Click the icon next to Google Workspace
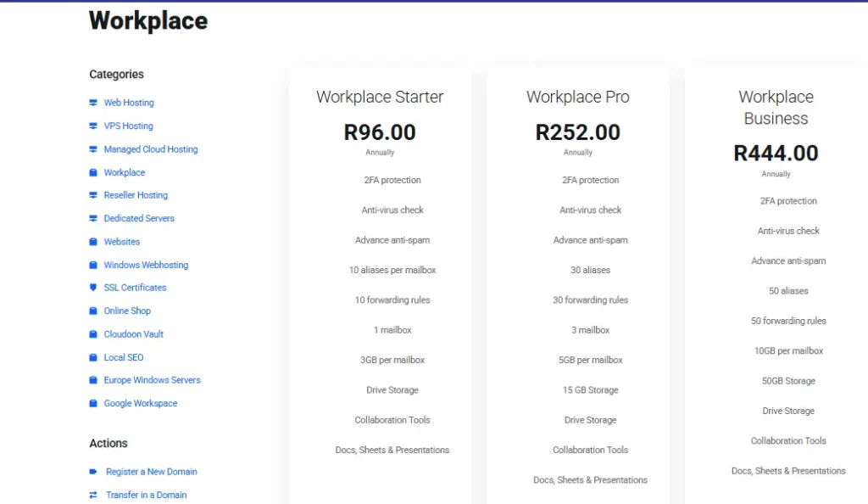The height and width of the screenshot is (504, 868). click(93, 403)
